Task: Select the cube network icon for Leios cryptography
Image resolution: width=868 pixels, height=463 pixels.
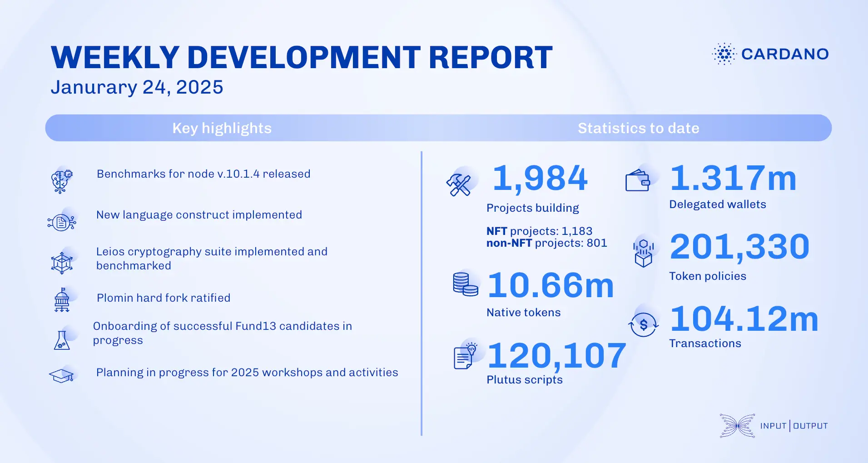Action: [61, 259]
